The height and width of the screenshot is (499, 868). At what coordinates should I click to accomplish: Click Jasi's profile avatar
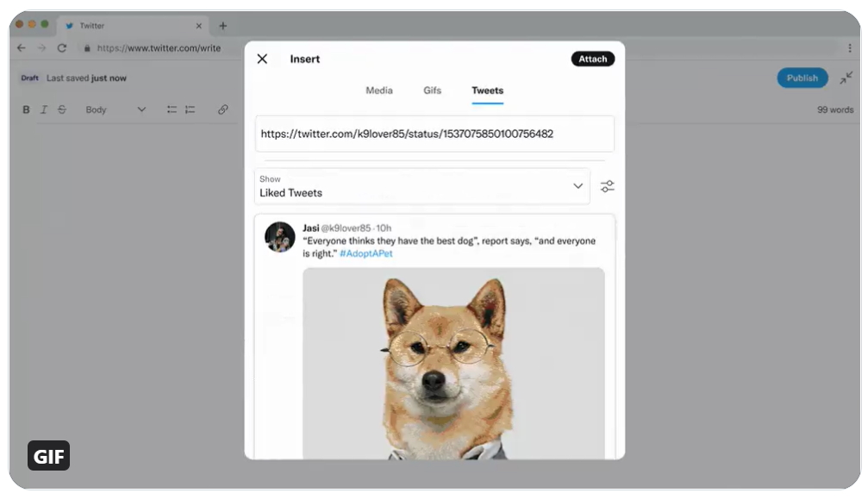pyautogui.click(x=279, y=237)
